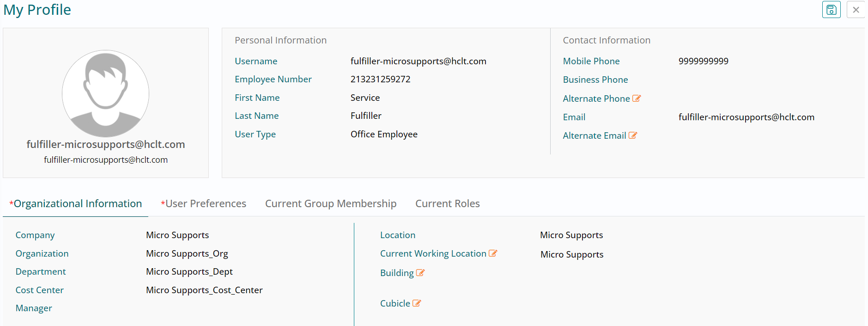Click the Cost Center label

40,290
